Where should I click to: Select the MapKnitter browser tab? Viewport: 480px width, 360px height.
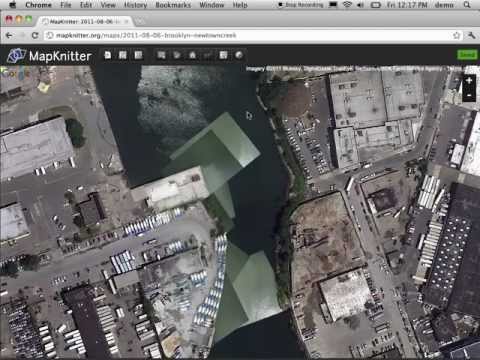85,22
